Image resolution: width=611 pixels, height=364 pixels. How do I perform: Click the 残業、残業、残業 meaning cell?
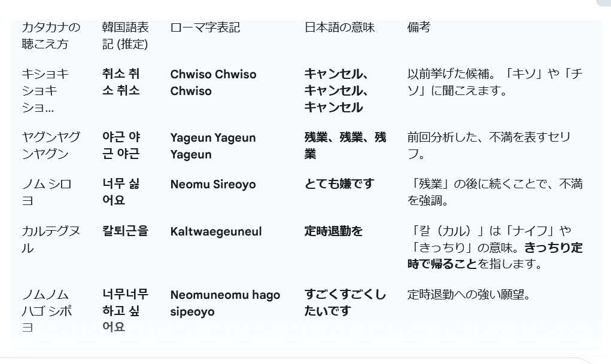[345, 145]
